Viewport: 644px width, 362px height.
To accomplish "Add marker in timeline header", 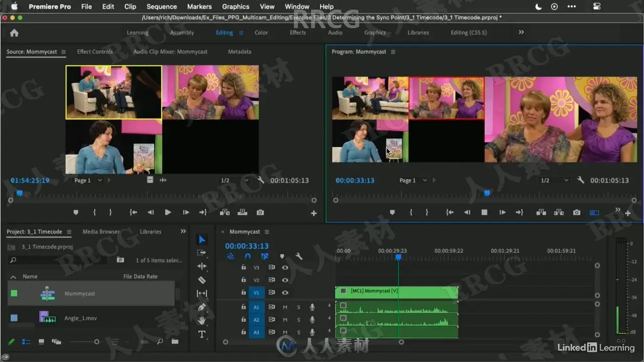I will (282, 256).
